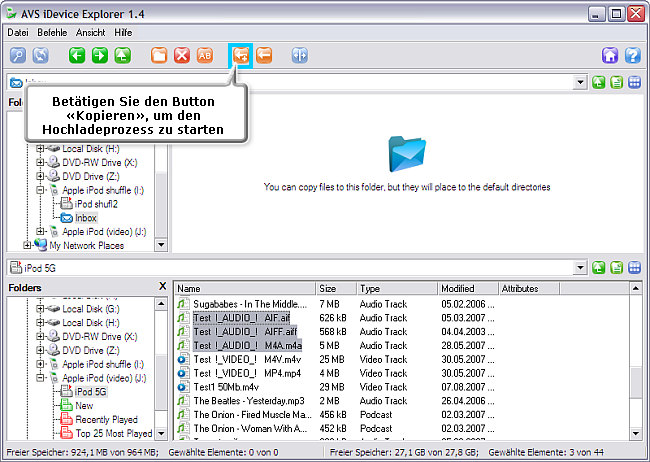The height and width of the screenshot is (462, 650).
Task: Open the Datei menu
Action: pyautogui.click(x=18, y=32)
